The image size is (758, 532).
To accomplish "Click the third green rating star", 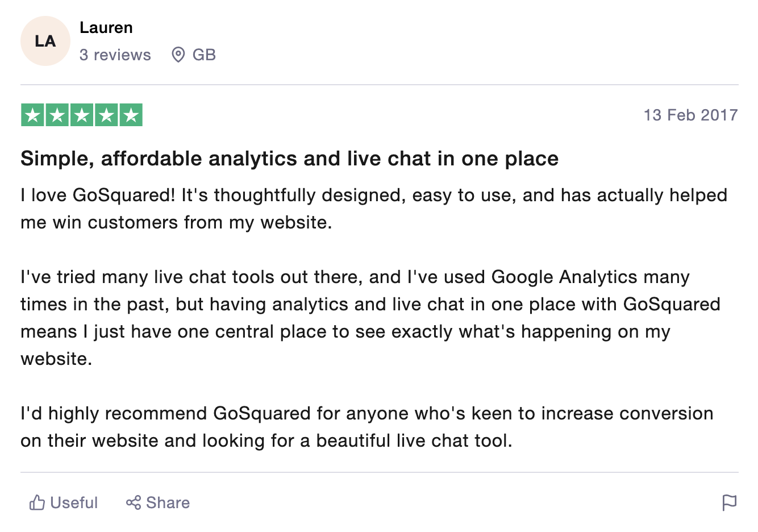I will tap(82, 115).
